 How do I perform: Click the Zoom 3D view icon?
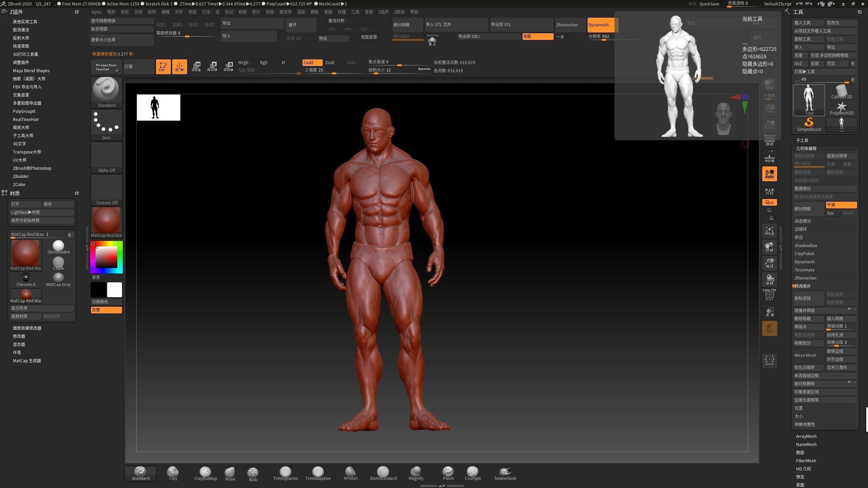point(770,263)
